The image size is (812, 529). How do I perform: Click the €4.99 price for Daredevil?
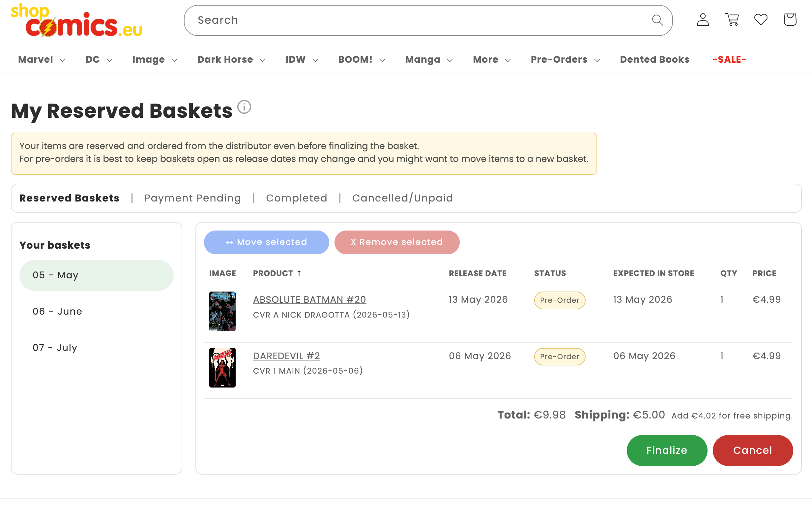tap(767, 356)
